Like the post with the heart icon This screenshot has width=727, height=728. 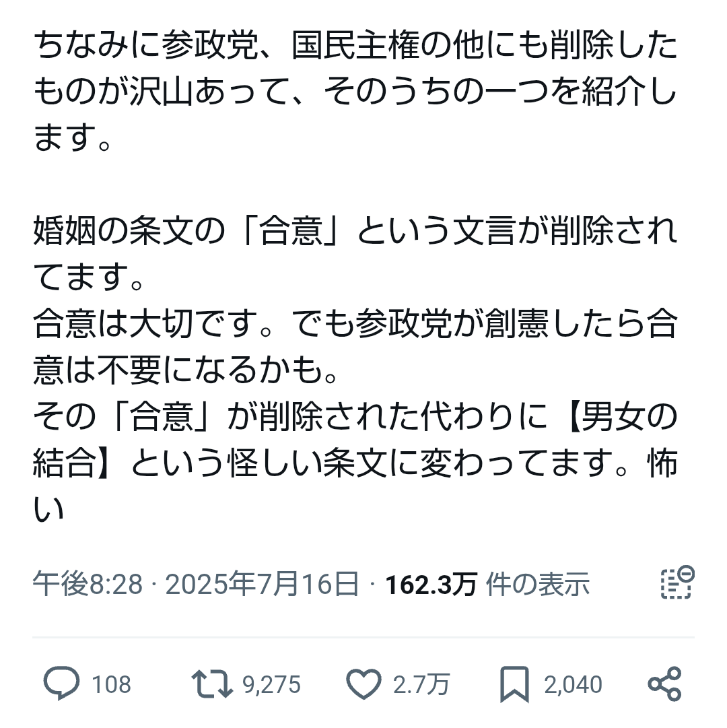363,684
